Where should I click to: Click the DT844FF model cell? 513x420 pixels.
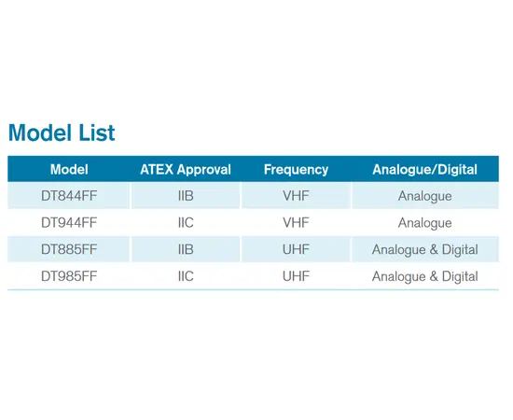(69, 196)
